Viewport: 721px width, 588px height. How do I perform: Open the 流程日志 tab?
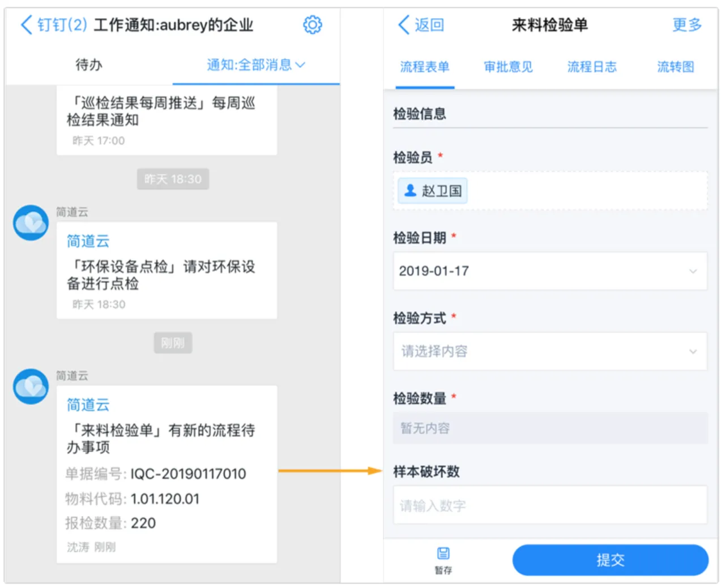coord(592,67)
